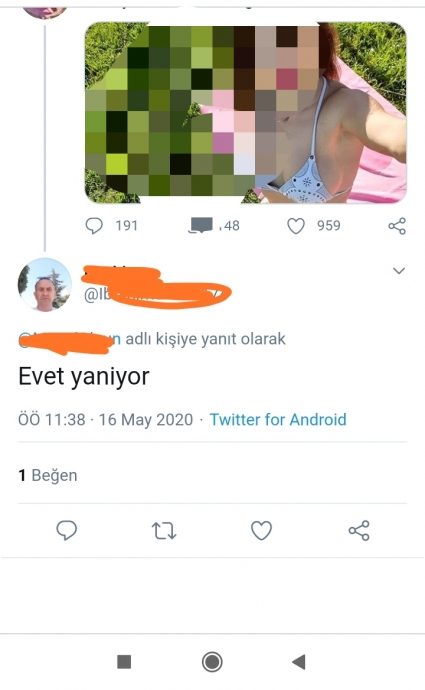Tap the reply bubble icon showing 191
425x690 pixels.
[94, 226]
